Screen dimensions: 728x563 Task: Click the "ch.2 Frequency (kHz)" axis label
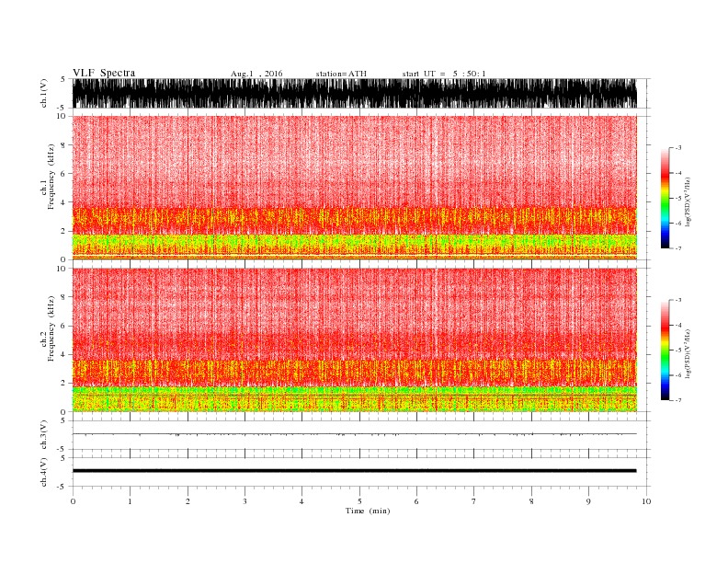[48, 328]
